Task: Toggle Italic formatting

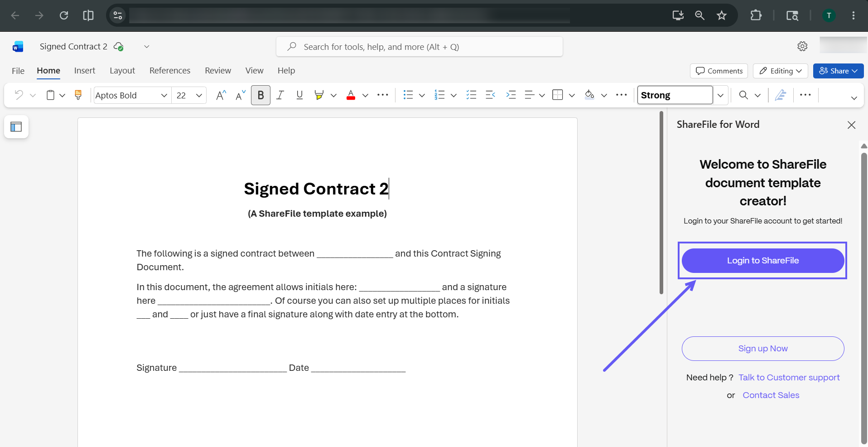Action: pos(280,95)
